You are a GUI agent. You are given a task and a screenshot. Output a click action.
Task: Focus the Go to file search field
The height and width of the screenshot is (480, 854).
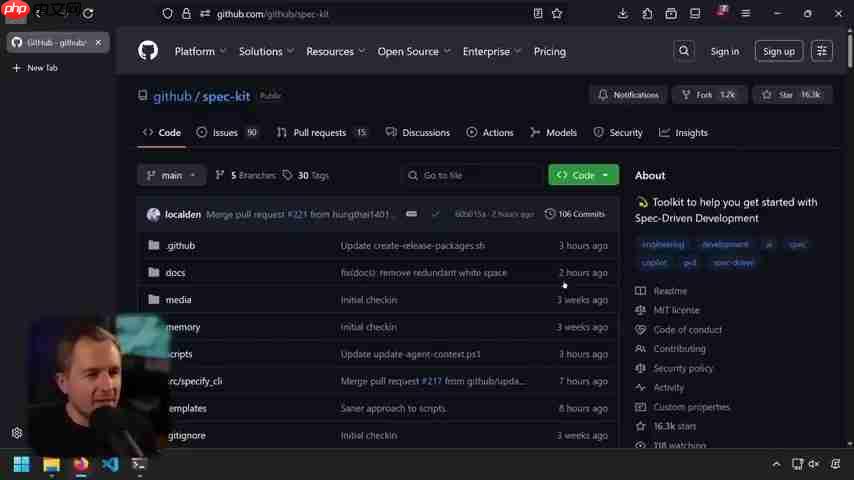pos(472,175)
